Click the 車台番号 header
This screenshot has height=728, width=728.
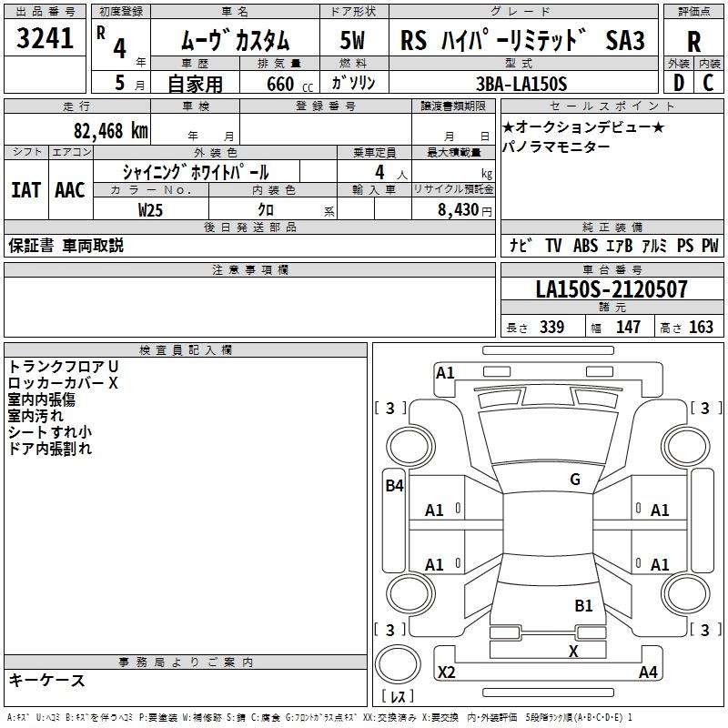pyautogui.click(x=612, y=269)
